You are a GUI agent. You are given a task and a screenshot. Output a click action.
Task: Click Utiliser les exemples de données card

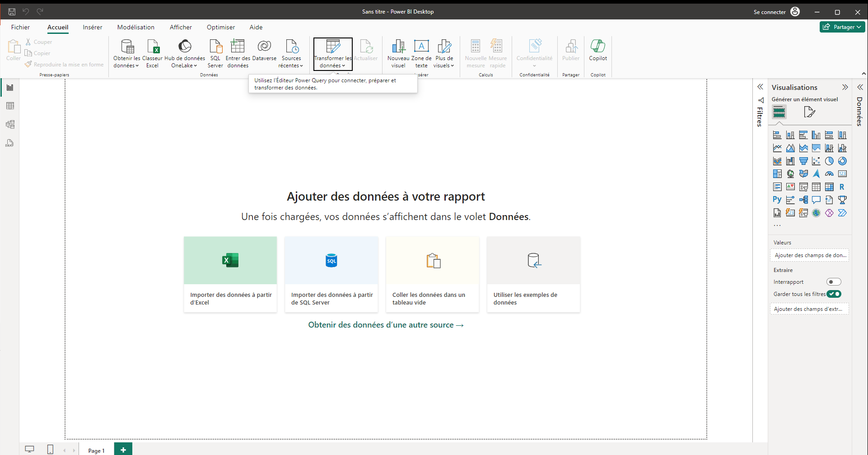point(533,274)
